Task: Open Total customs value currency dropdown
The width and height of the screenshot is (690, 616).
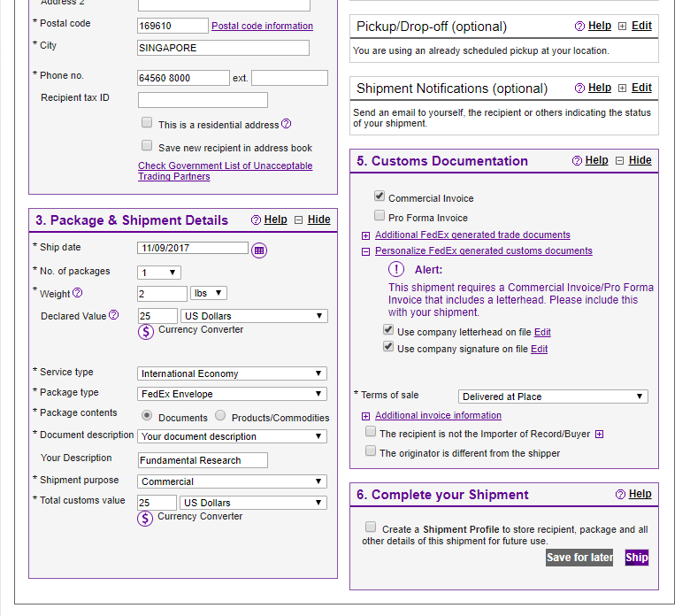Action: pyautogui.click(x=253, y=503)
